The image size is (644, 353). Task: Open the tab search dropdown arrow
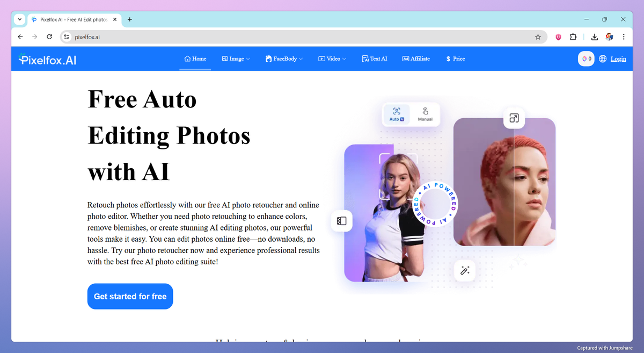point(20,19)
